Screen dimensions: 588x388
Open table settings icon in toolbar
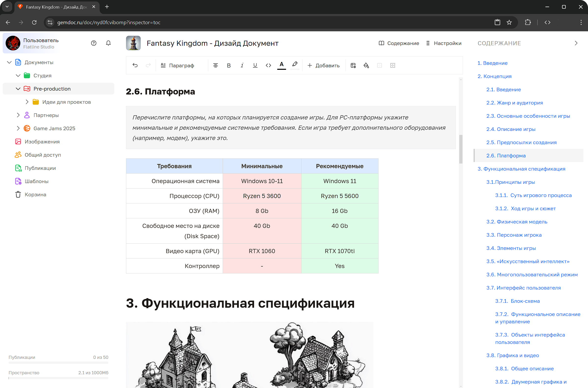(x=353, y=65)
